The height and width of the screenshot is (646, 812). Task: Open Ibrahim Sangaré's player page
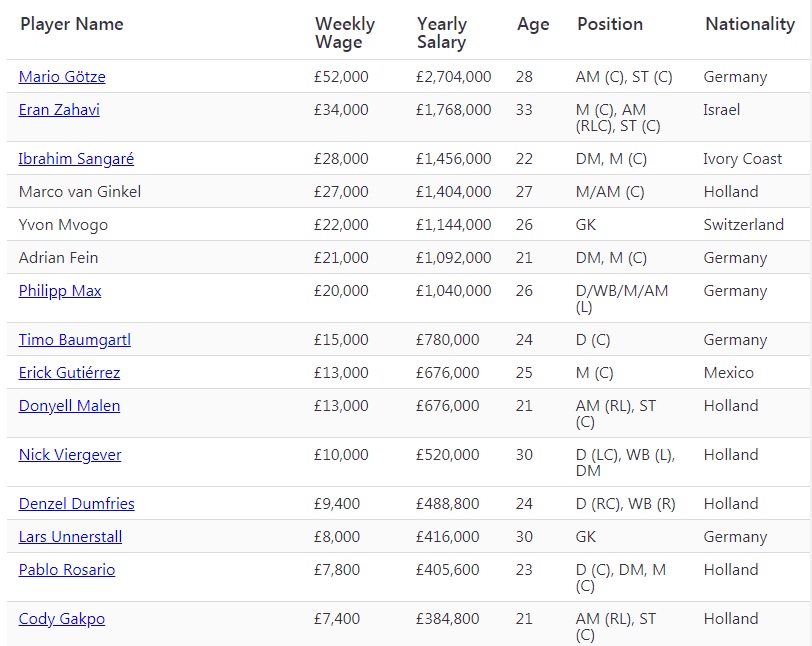(76, 159)
